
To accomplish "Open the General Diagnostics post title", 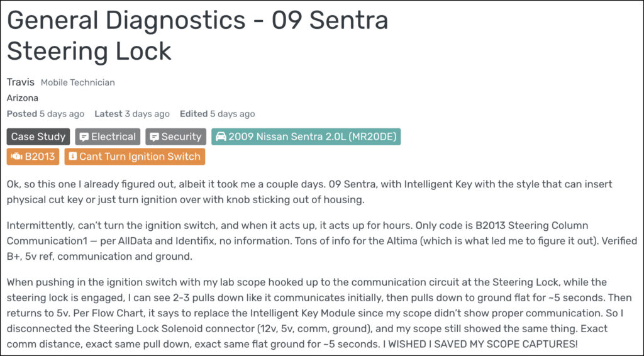I will [197, 35].
